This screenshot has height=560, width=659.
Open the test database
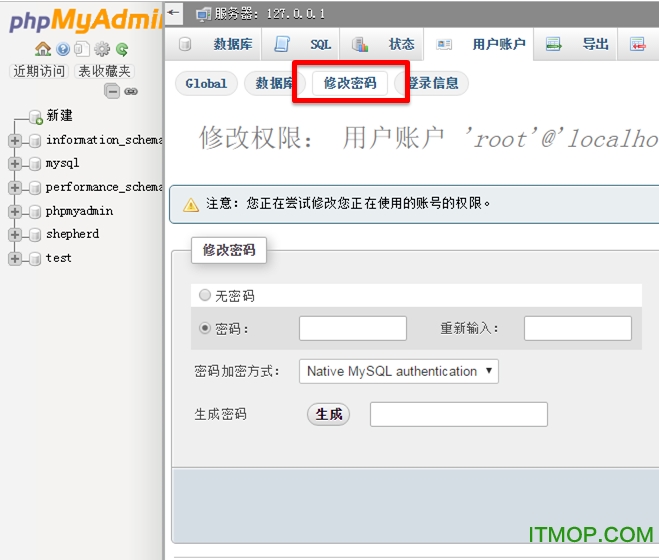58,258
